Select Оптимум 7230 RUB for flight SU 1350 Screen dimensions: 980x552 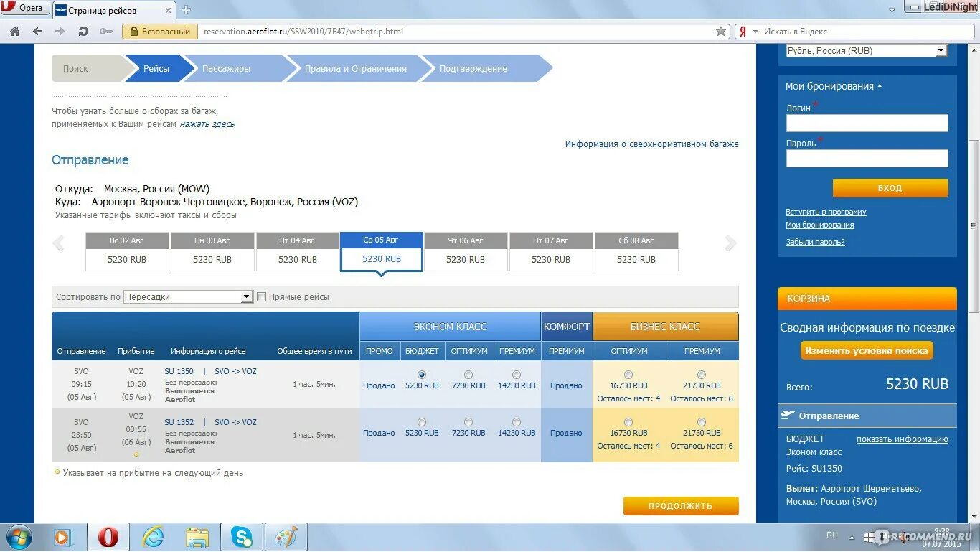[468, 375]
